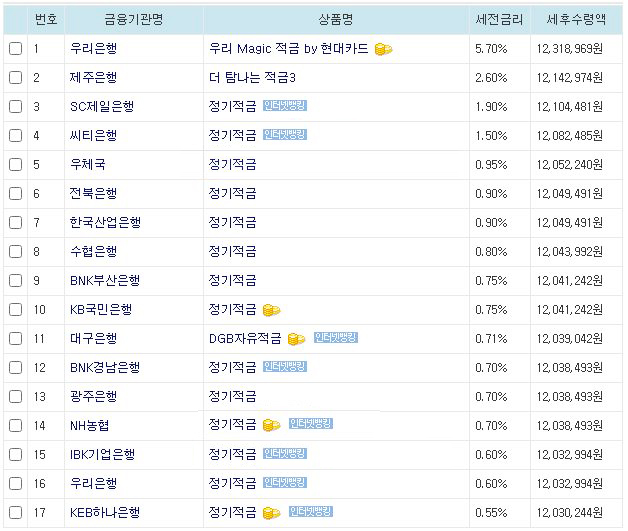Click 인터넷뱅킹 badge in row 16 우리은행

click(x=285, y=483)
